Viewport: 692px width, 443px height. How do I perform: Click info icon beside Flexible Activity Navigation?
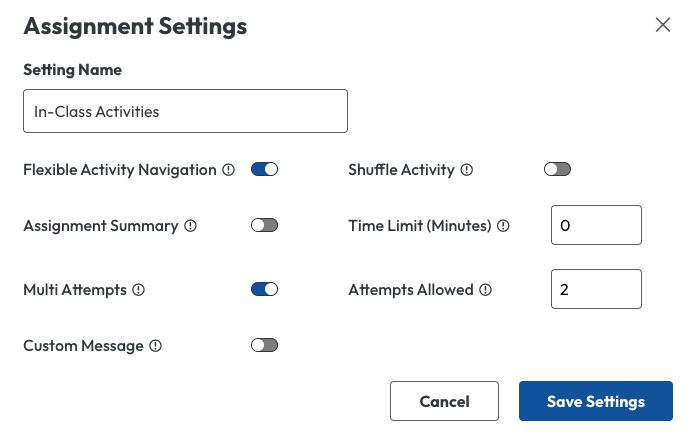click(x=228, y=170)
